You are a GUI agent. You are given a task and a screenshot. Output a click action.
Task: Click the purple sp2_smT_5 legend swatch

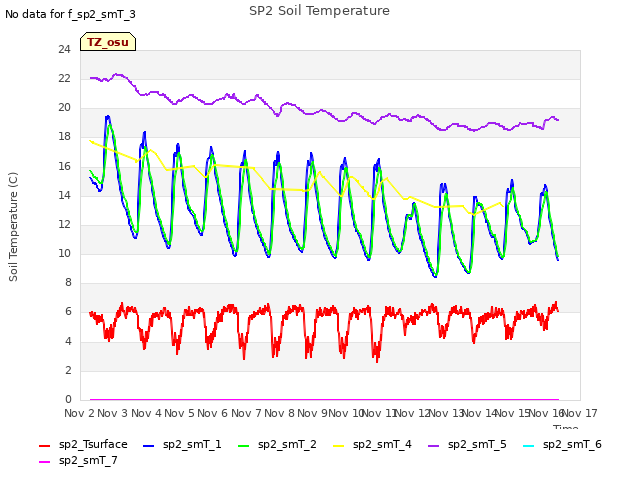coord(433,446)
